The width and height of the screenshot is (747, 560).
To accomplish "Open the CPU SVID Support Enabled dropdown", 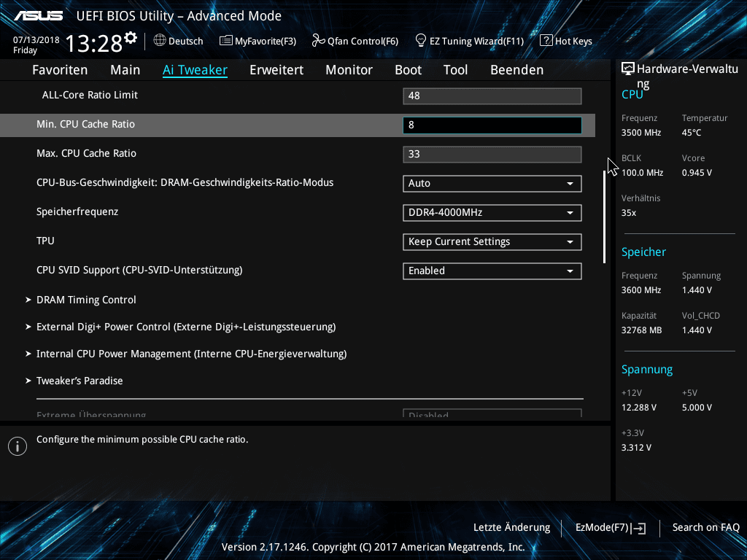I will click(x=492, y=271).
